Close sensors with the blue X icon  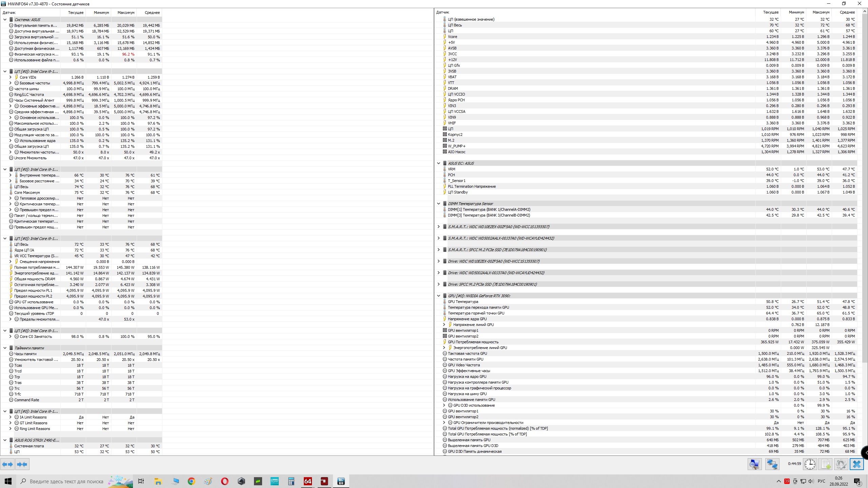coord(856,464)
